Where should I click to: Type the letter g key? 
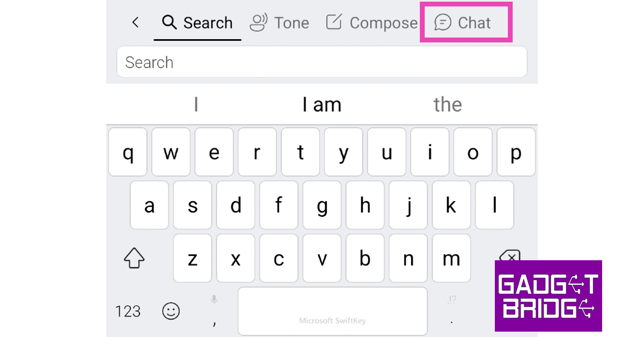[x=322, y=206]
